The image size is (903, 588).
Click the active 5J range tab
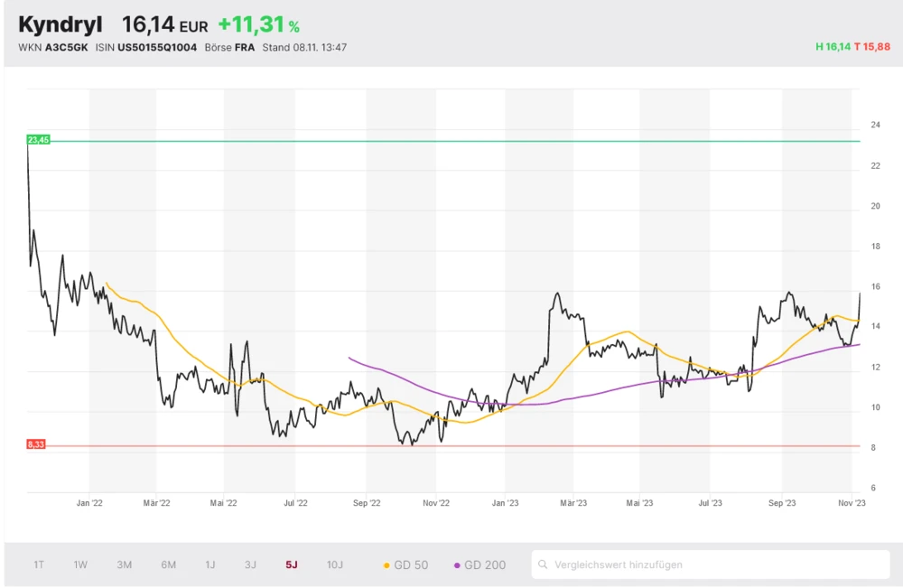291,565
